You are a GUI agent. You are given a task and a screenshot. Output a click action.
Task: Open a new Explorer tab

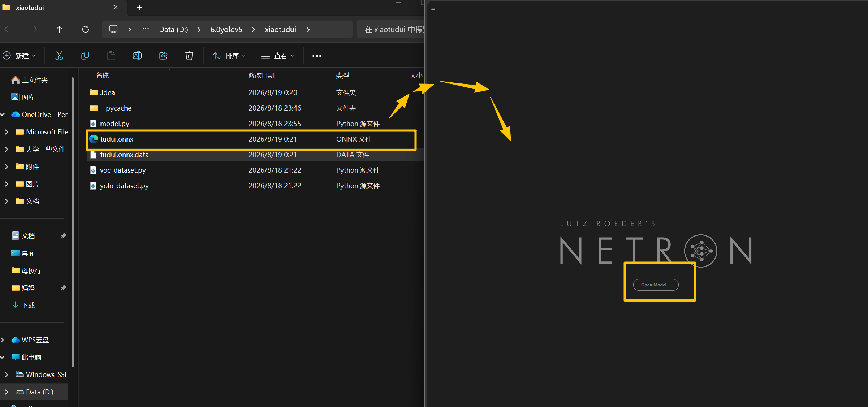[x=139, y=7]
